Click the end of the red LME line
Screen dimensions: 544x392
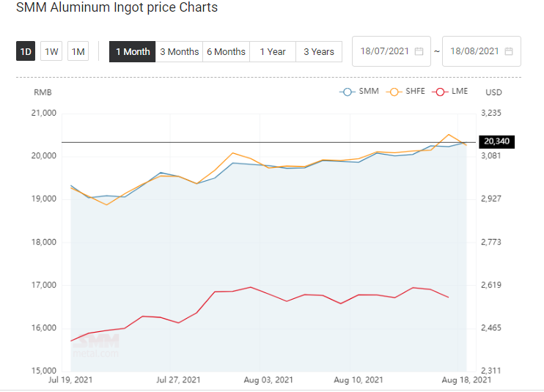click(448, 297)
